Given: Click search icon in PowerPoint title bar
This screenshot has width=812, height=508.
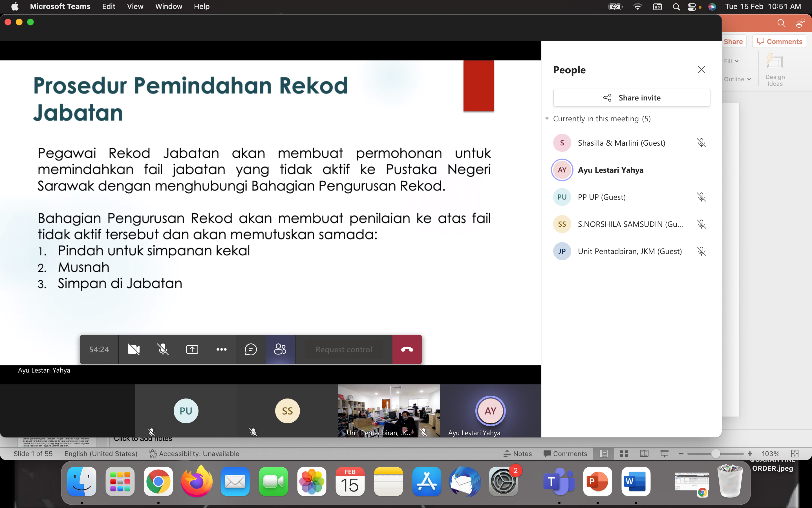Looking at the screenshot, I should tap(782, 23).
